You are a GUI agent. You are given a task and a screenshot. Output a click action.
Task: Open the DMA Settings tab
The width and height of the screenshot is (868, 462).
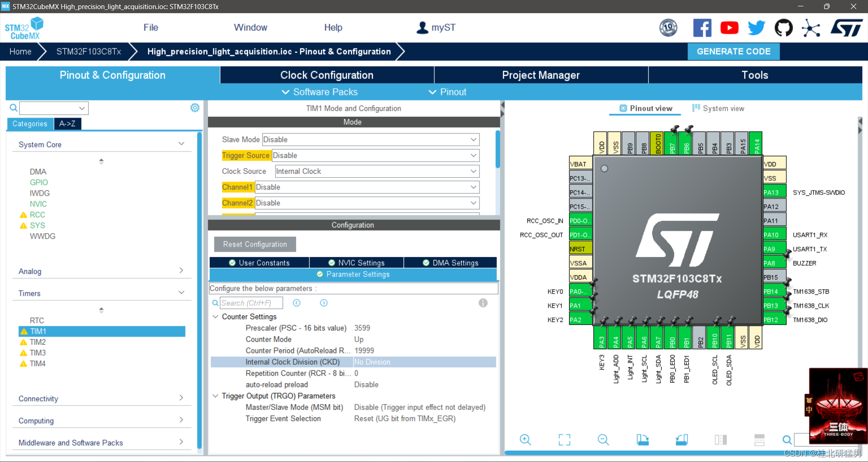(450, 263)
